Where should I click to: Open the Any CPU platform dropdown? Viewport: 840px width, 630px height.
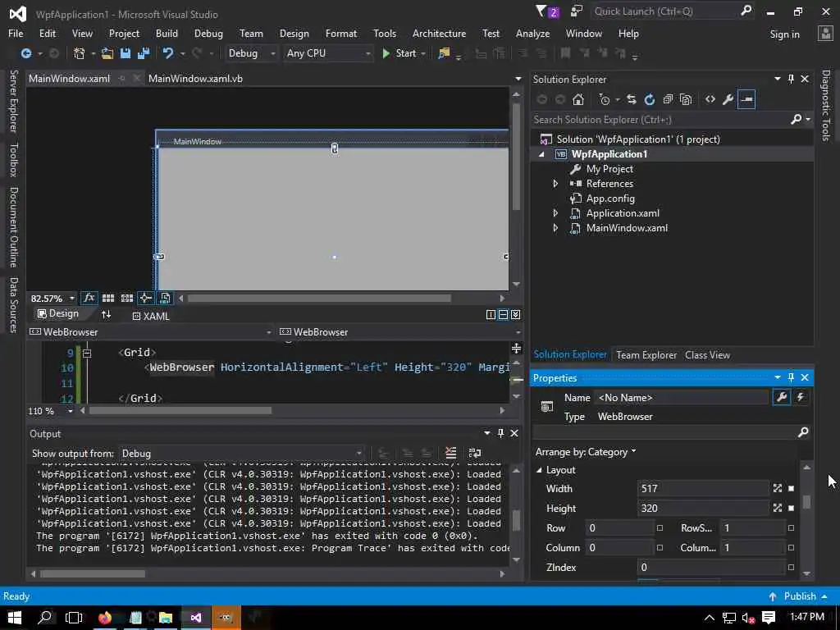[328, 53]
